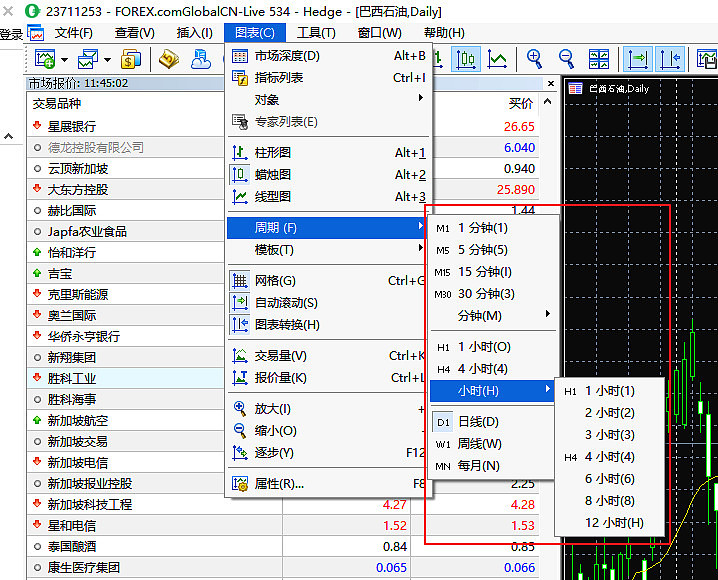Toggle 自动滚动(S) option
The width and height of the screenshot is (718, 580).
point(328,303)
